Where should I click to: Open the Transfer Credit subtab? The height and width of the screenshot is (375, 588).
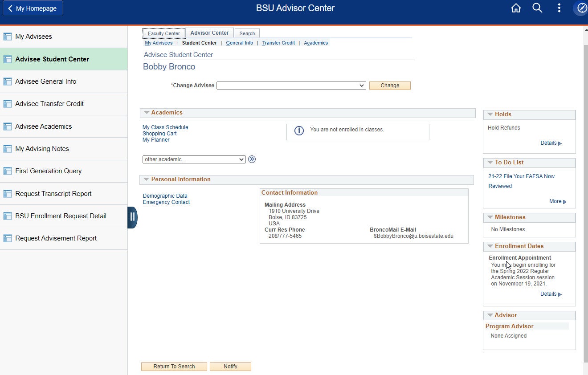coord(278,43)
